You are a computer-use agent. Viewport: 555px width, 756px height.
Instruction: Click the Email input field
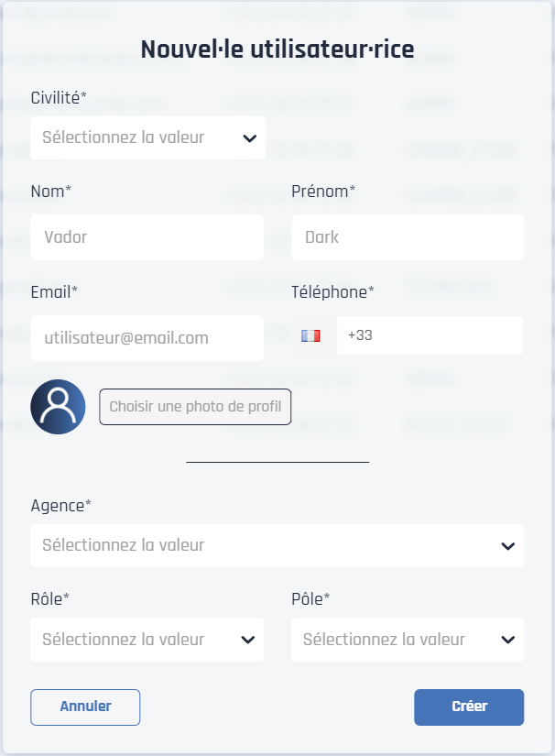(x=147, y=337)
